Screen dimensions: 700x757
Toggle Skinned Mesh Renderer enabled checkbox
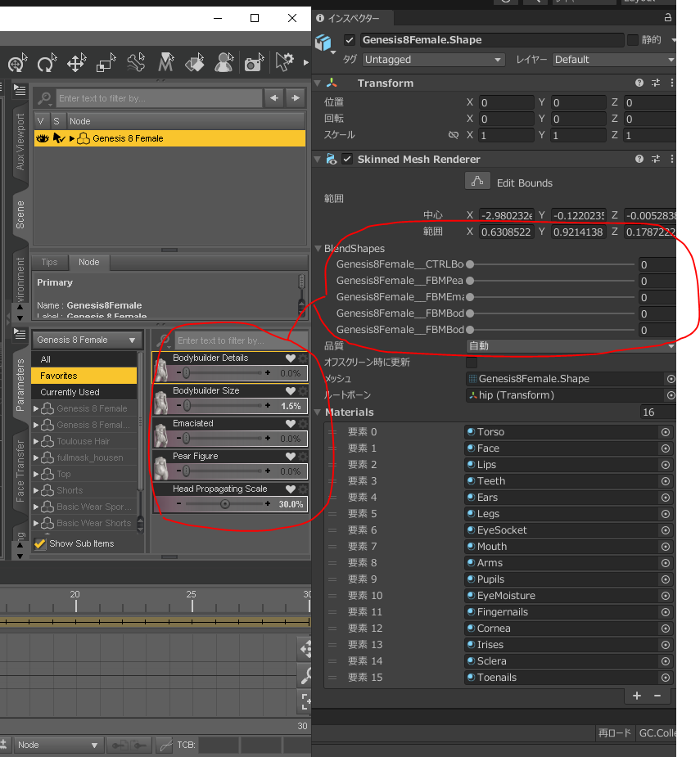point(347,159)
